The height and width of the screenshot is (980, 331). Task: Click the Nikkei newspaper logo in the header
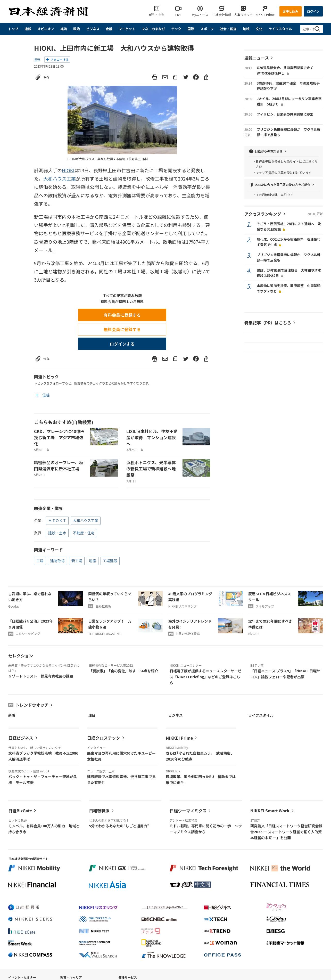click(x=48, y=11)
